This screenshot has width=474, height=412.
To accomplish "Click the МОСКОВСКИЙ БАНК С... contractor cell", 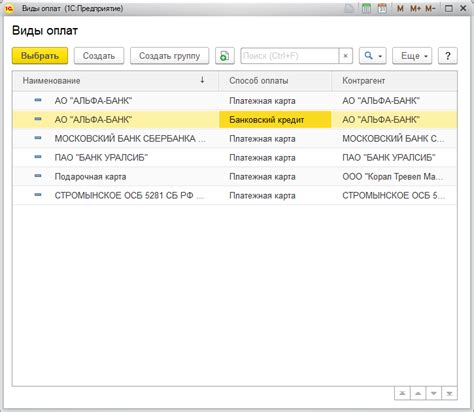I will [x=393, y=139].
